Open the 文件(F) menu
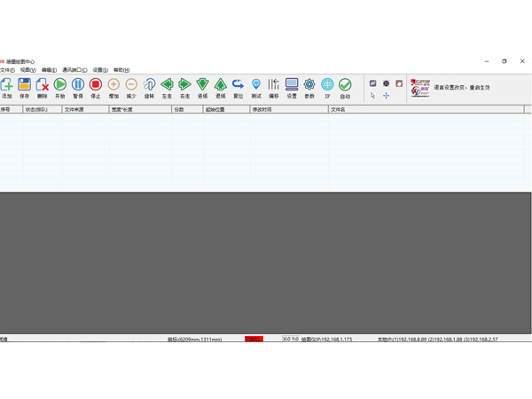Viewport: 532px width, 399px height. click(x=7, y=70)
